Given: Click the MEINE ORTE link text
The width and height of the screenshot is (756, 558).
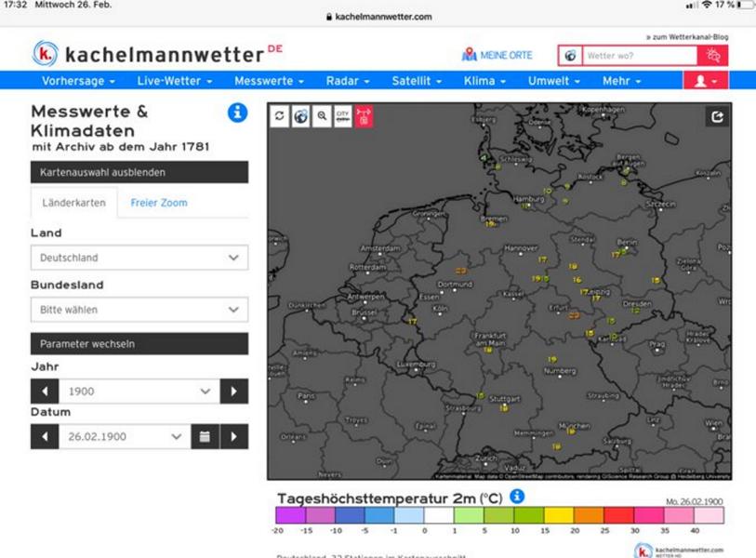Looking at the screenshot, I should click(x=506, y=56).
